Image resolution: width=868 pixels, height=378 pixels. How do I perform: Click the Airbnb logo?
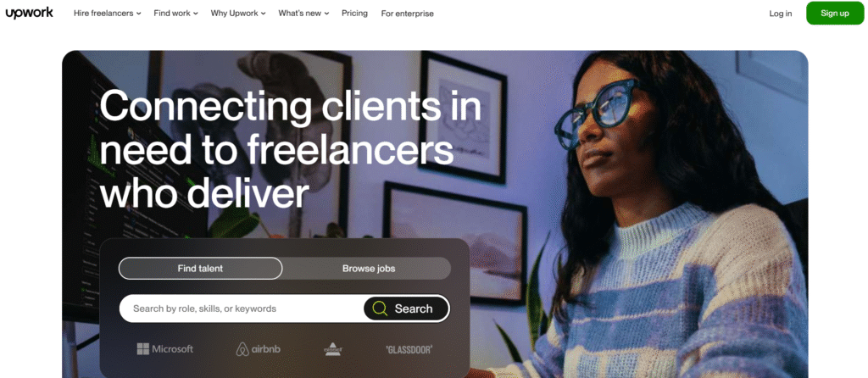[x=258, y=348]
